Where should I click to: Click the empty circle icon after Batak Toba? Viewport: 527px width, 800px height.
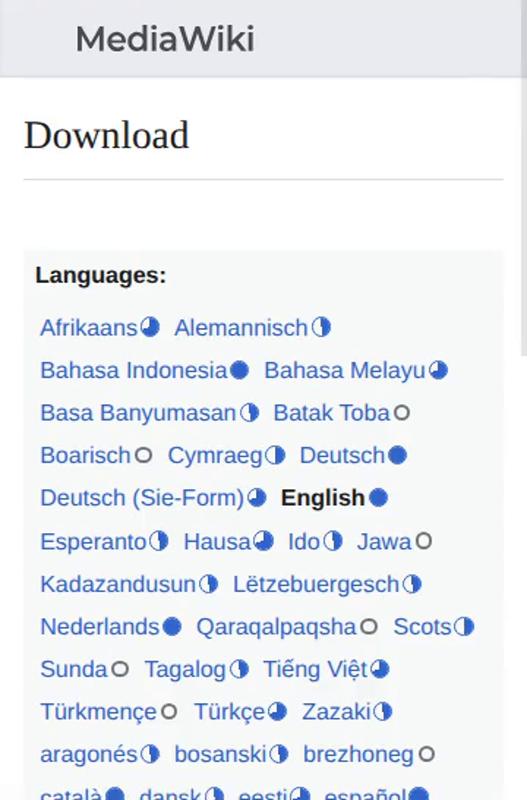point(402,413)
